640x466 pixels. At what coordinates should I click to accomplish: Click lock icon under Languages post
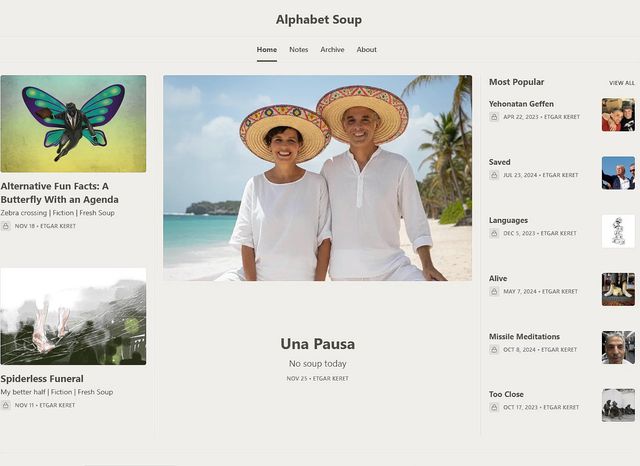(x=494, y=233)
